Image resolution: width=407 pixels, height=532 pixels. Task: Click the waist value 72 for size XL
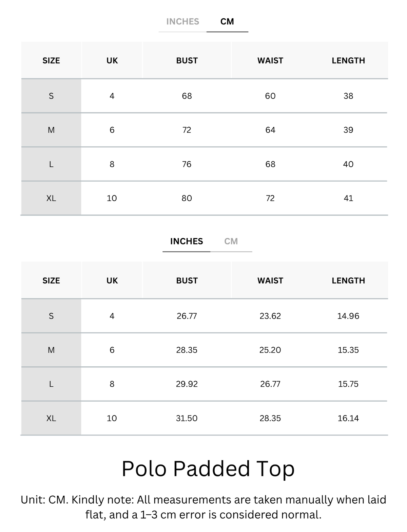(270, 198)
